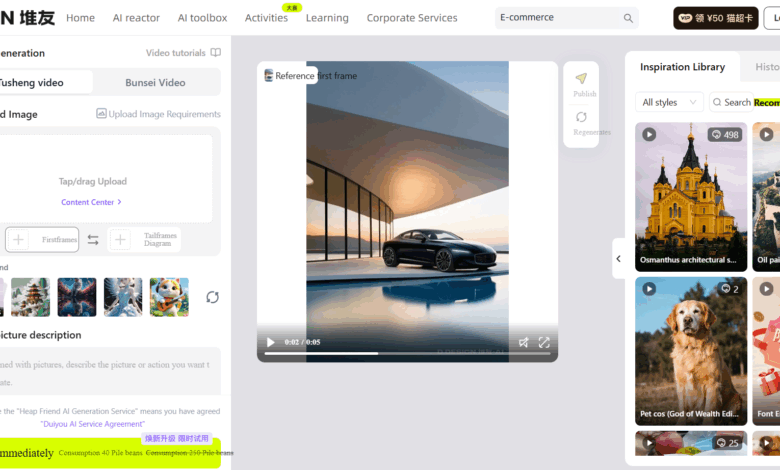Screen dimensions: 780x470
Task: Open the AI toolbox menu
Action: (202, 18)
